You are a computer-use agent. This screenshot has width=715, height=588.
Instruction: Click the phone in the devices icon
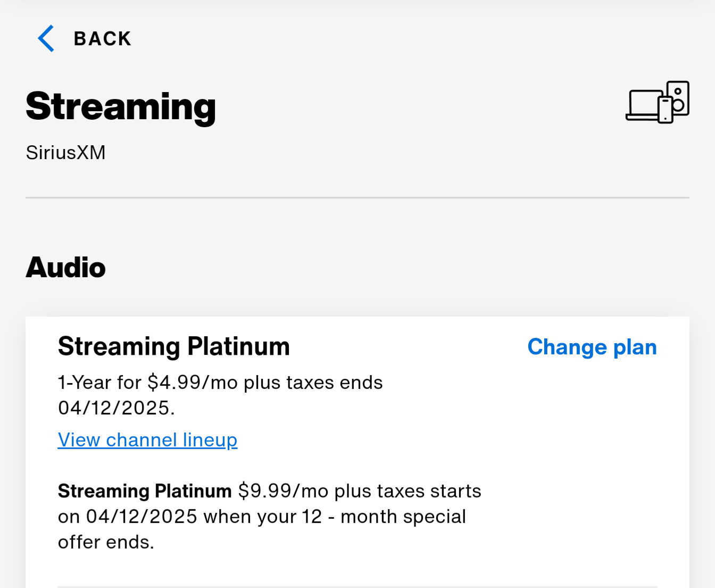pos(666,110)
